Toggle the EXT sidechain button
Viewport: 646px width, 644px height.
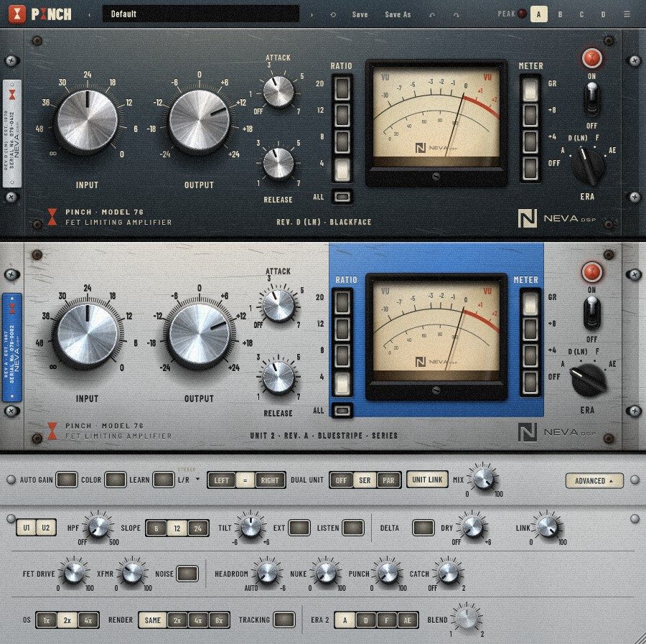[x=299, y=528]
